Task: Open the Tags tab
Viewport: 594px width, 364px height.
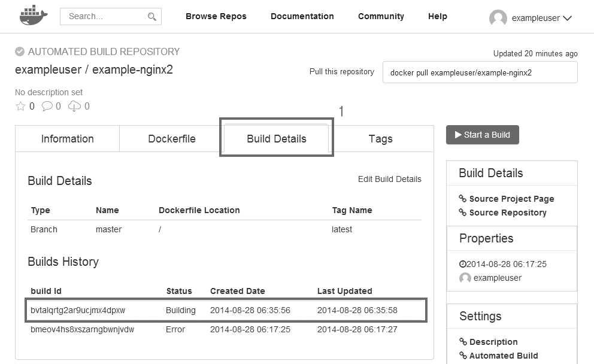Action: pos(381,139)
